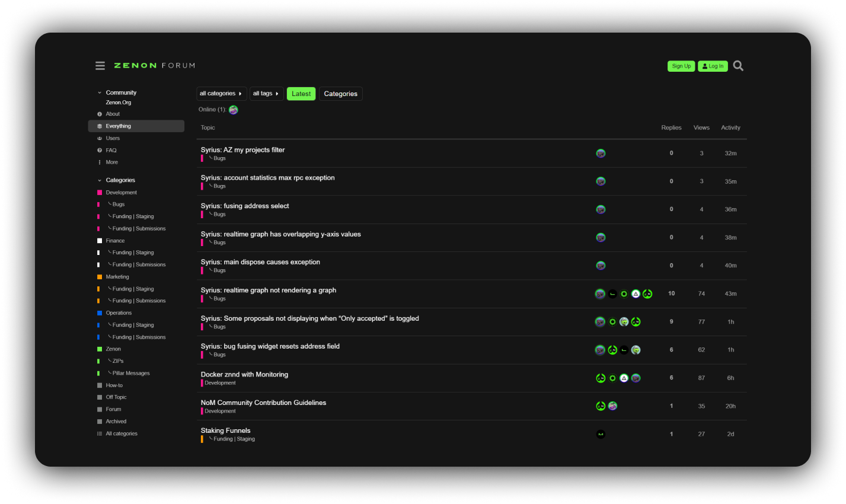Open the hamburger sidebar menu
The height and width of the screenshot is (504, 846).
click(x=100, y=66)
